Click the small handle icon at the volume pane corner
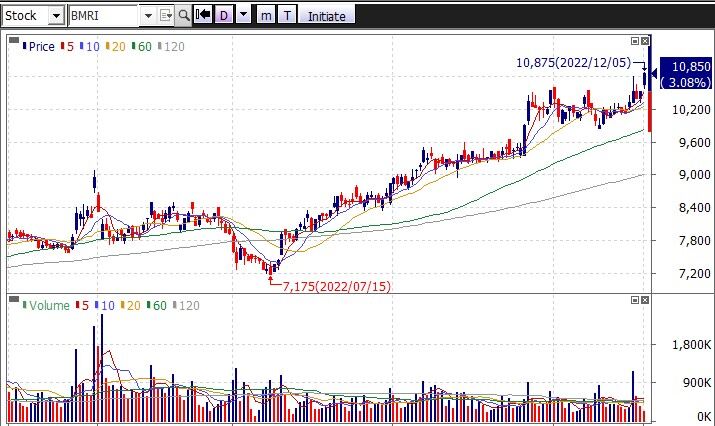715x426 pixels. click(12, 300)
